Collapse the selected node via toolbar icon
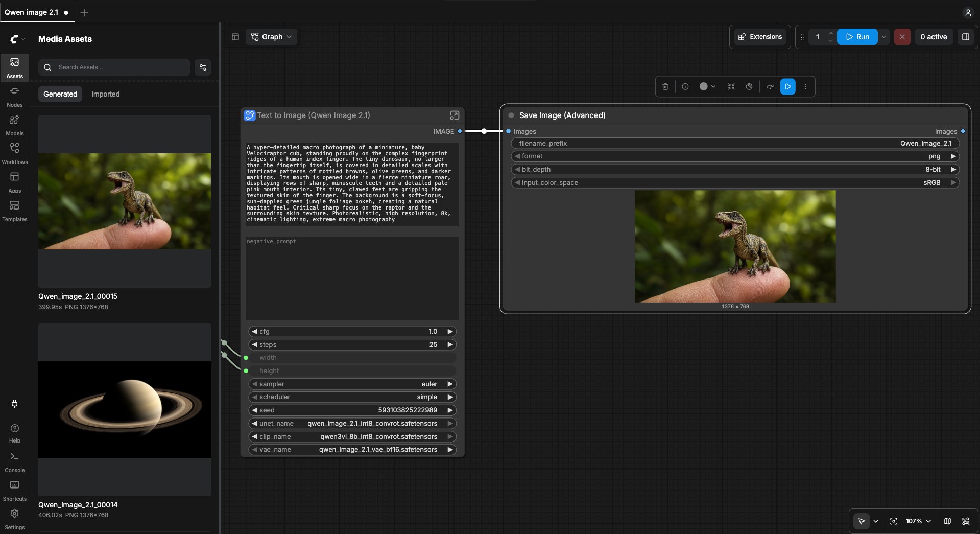980x534 pixels. (731, 87)
